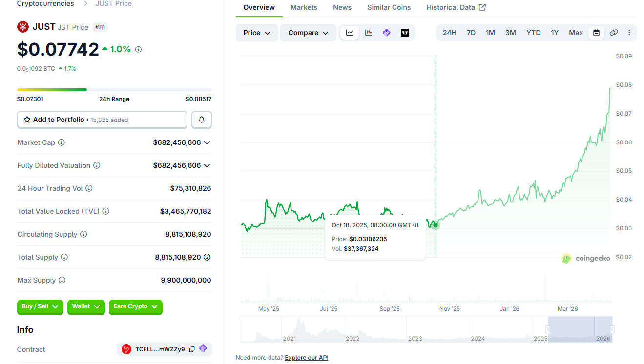
Task: Open the TradingView chart mode
Action: tap(404, 33)
